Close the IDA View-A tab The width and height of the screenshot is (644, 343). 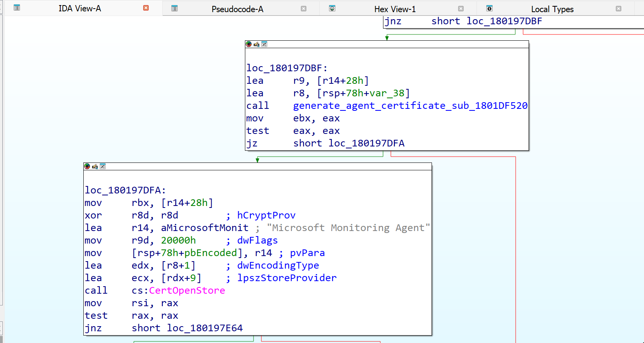146,8
